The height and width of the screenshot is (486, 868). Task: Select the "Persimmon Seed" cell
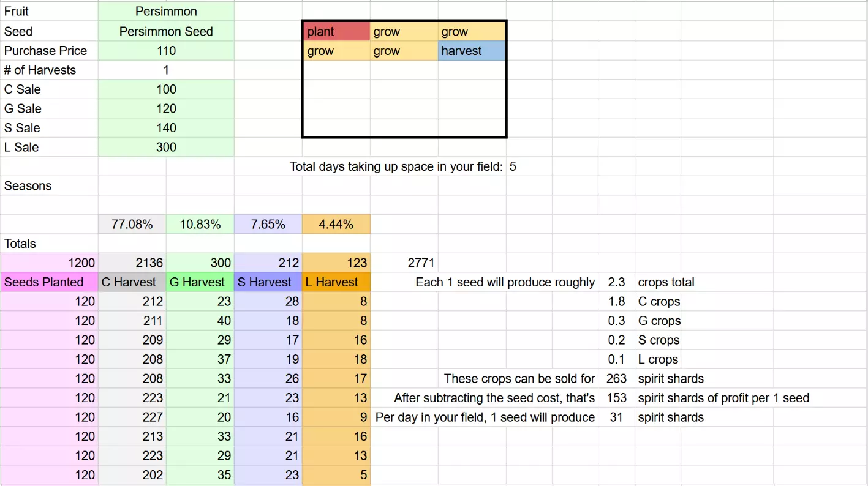166,31
